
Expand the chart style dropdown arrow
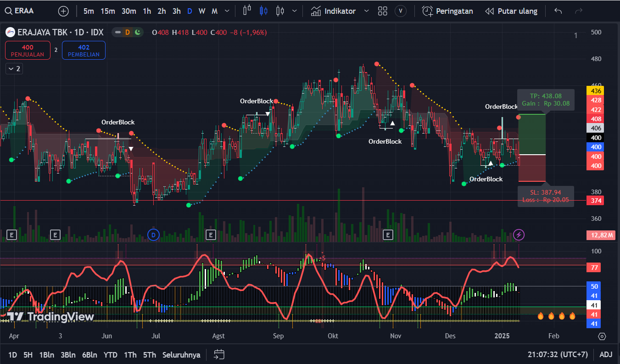click(294, 11)
